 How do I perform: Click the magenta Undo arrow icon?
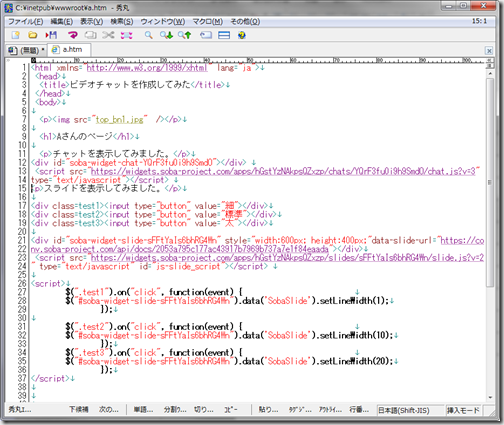click(x=73, y=35)
